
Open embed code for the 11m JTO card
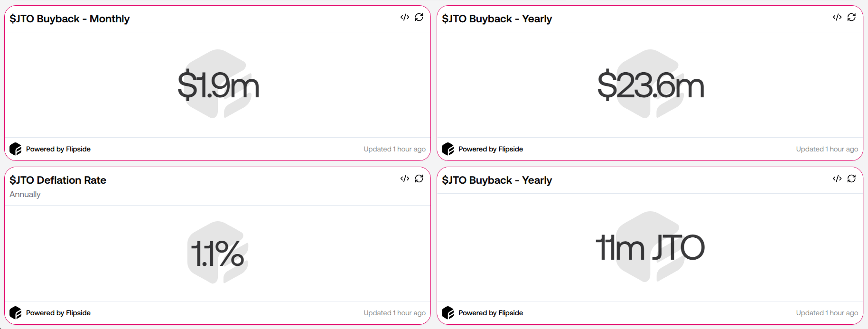coord(836,179)
